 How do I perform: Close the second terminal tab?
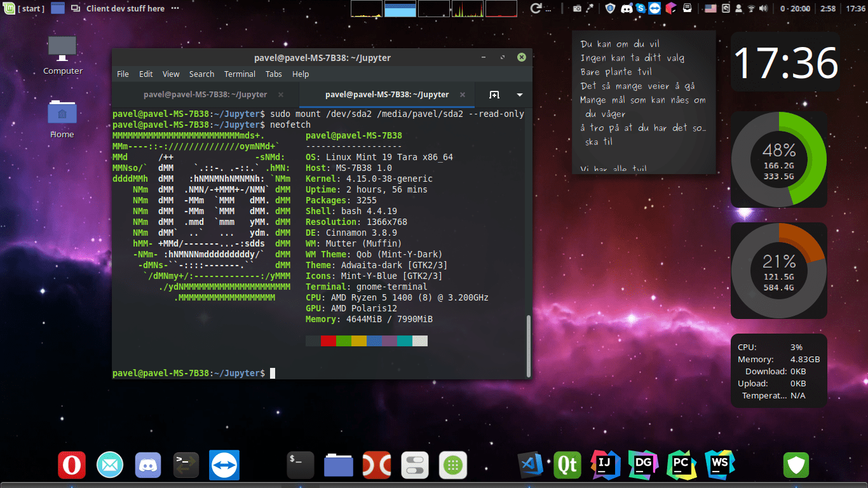point(462,95)
